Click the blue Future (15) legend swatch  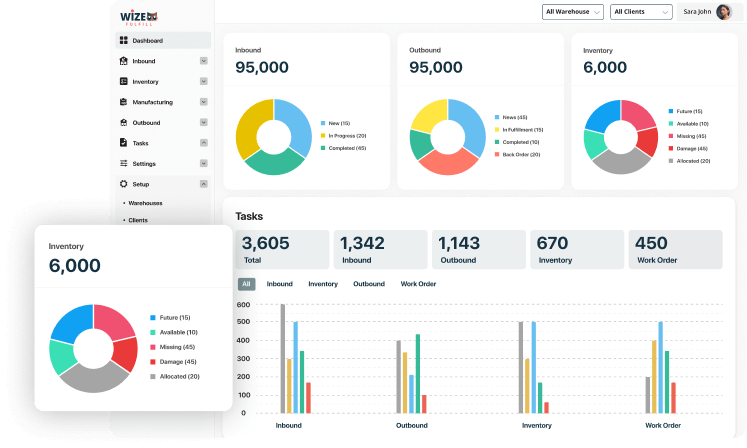click(x=152, y=318)
